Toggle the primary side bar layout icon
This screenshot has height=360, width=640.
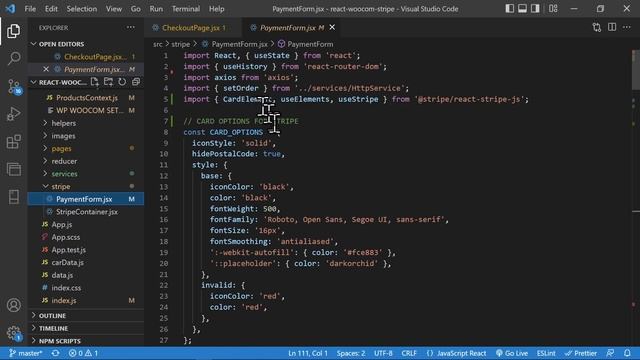[509, 9]
